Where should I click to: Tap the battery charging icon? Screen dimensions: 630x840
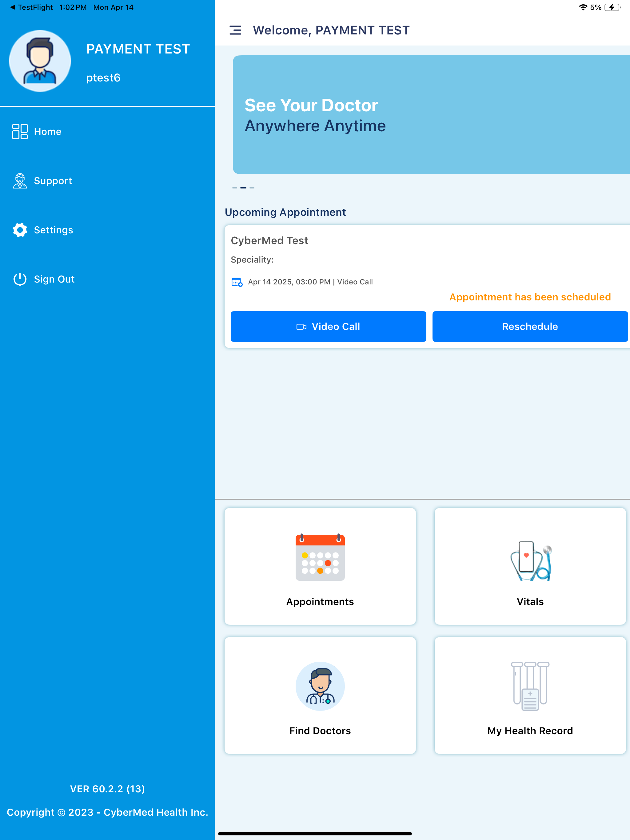point(612,7)
